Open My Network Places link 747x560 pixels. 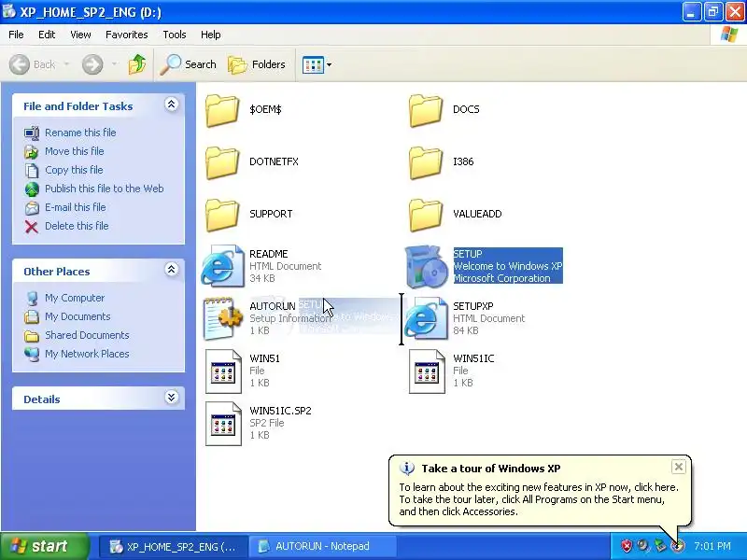pos(87,354)
